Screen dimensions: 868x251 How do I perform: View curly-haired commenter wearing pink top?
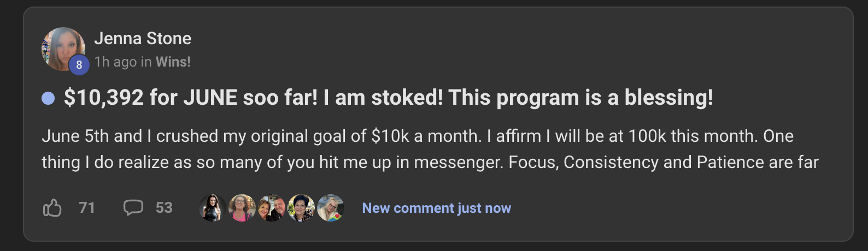pos(242,208)
